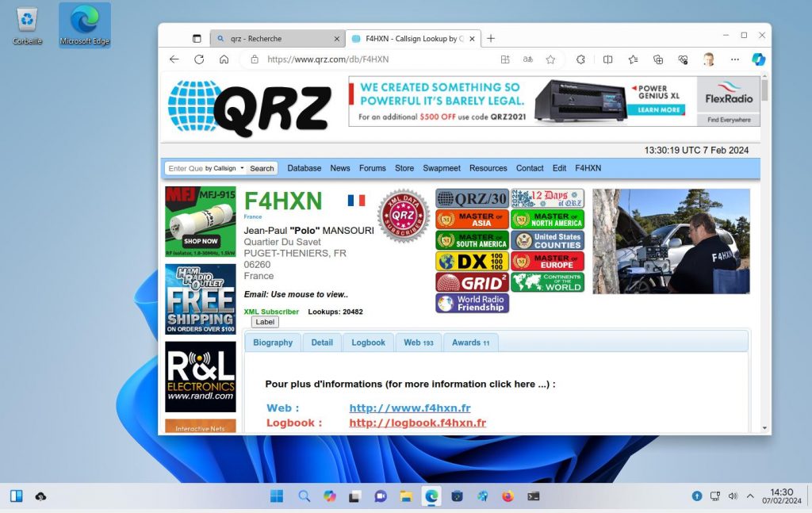Open the user profile picture
The height and width of the screenshot is (513, 812).
point(708,59)
